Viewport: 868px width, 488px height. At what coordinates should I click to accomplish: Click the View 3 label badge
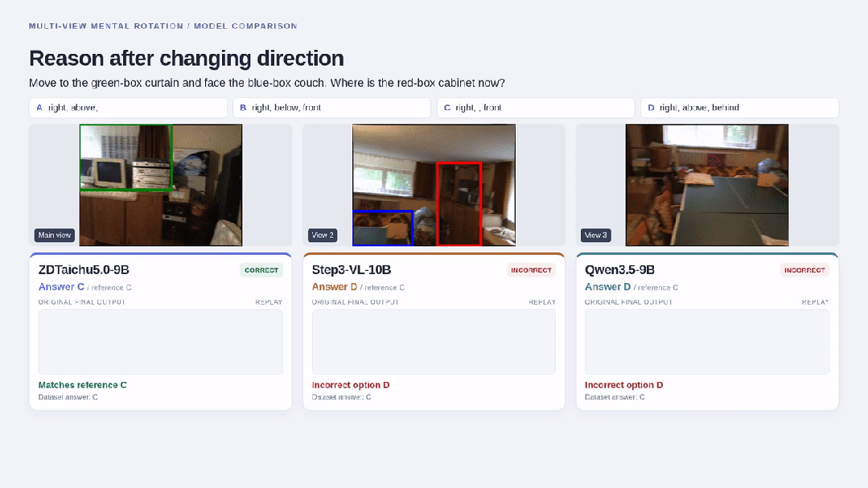point(595,235)
